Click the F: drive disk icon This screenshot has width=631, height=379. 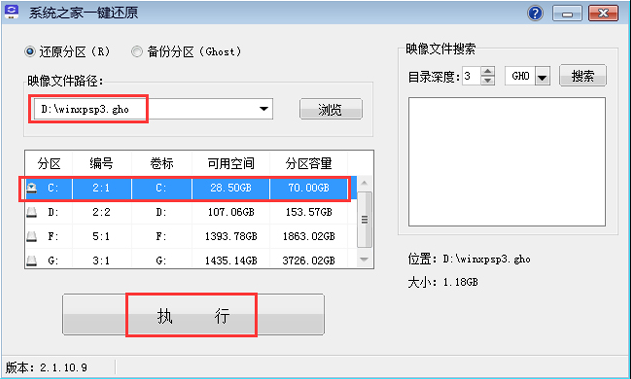coord(32,236)
